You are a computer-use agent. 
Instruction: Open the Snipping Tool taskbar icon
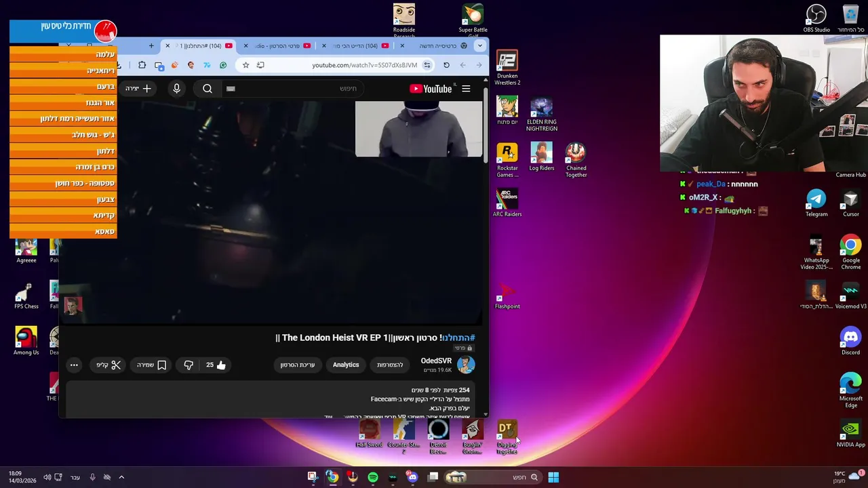click(312, 477)
